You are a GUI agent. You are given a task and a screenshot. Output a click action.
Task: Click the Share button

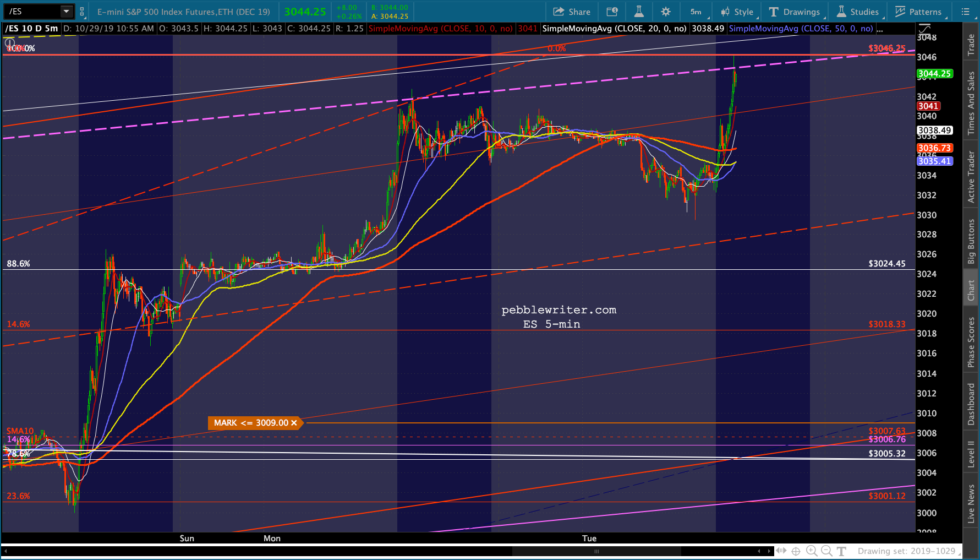tap(572, 12)
